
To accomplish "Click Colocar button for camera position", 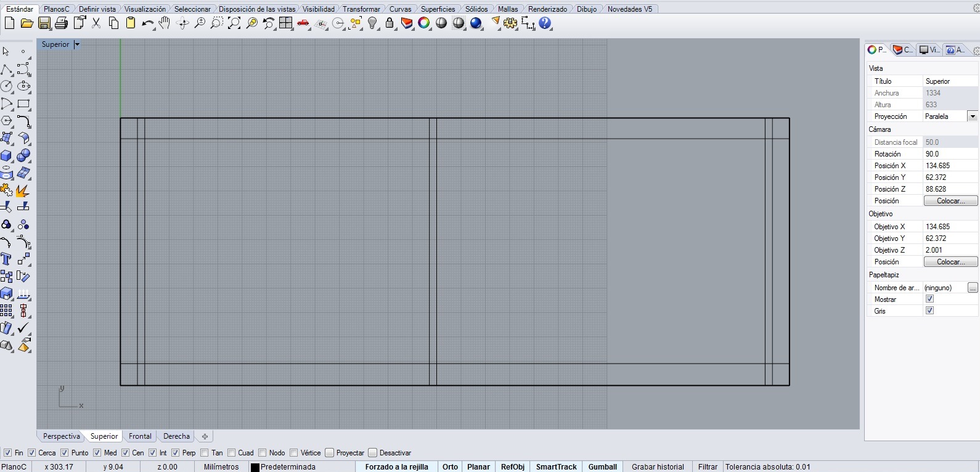I will coord(950,201).
